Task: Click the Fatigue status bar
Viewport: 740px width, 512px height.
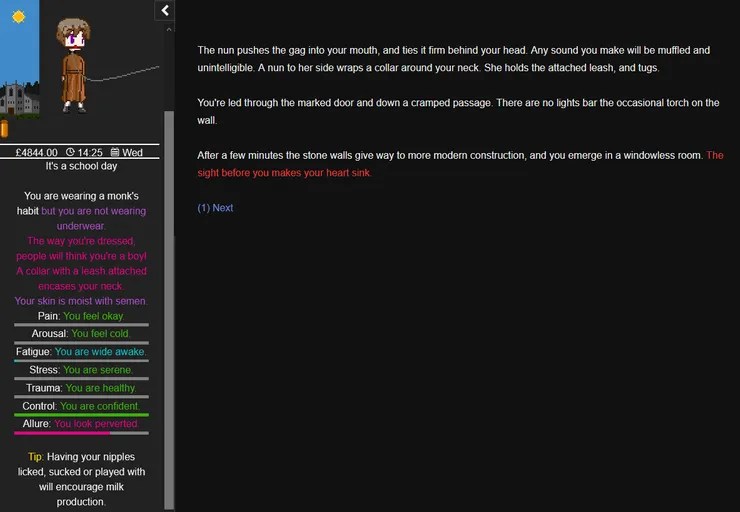Action: [81, 361]
